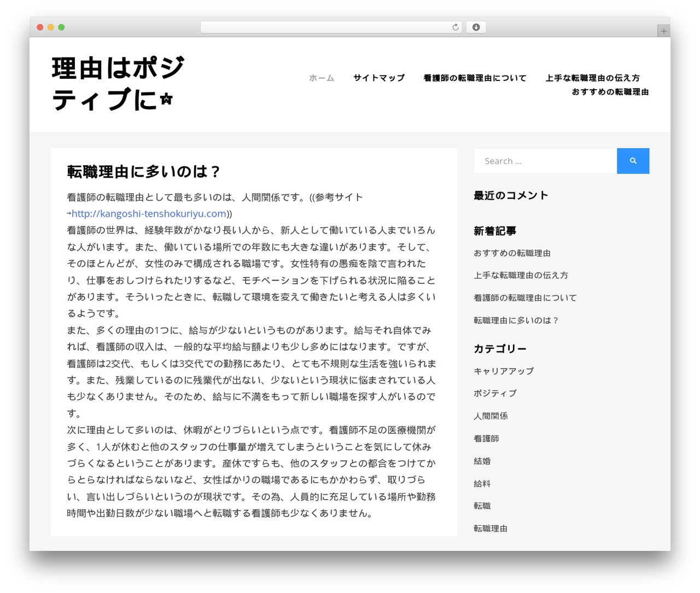The width and height of the screenshot is (700, 593).
Task: Minimize the window with the yellow button
Action: [x=51, y=27]
